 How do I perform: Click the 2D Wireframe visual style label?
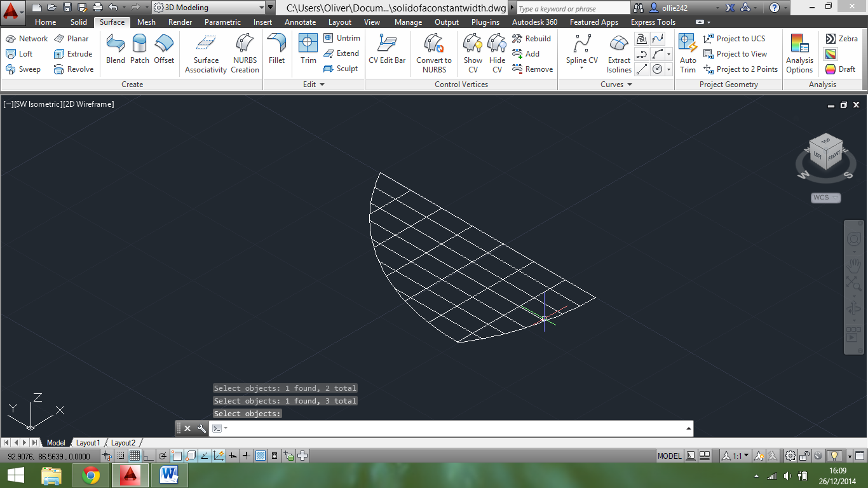click(x=89, y=104)
